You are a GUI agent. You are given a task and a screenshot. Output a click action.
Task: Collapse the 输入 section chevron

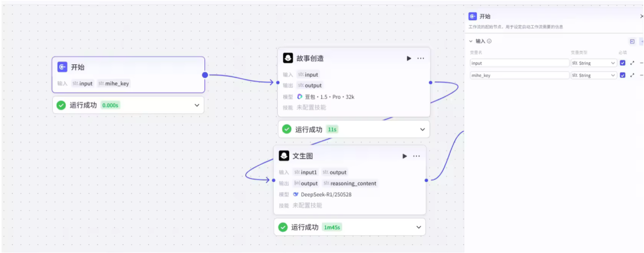471,41
